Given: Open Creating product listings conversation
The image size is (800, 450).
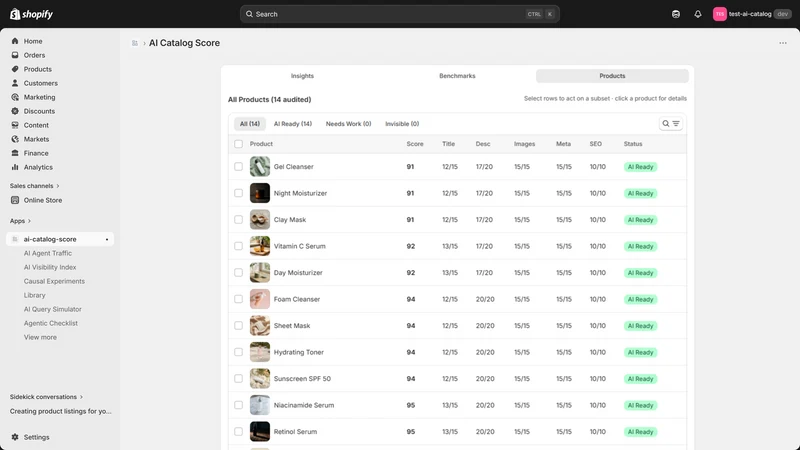Looking at the screenshot, I should pyautogui.click(x=60, y=411).
